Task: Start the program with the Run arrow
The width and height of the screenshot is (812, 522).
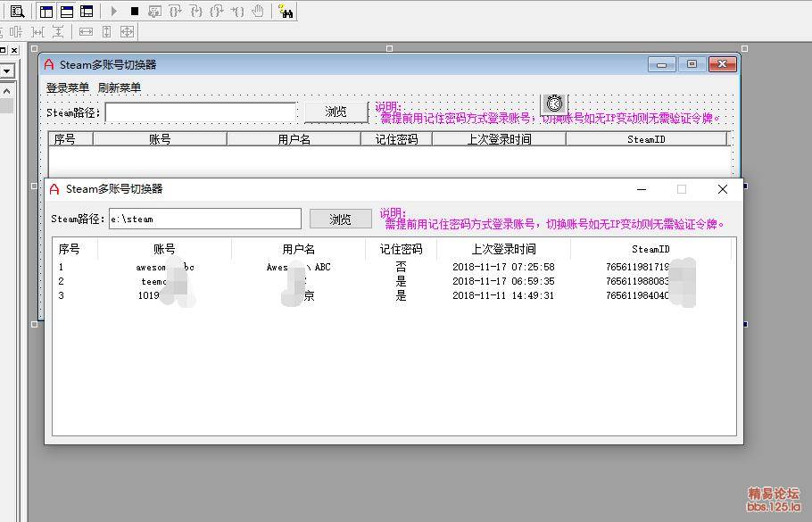Action: point(114,11)
